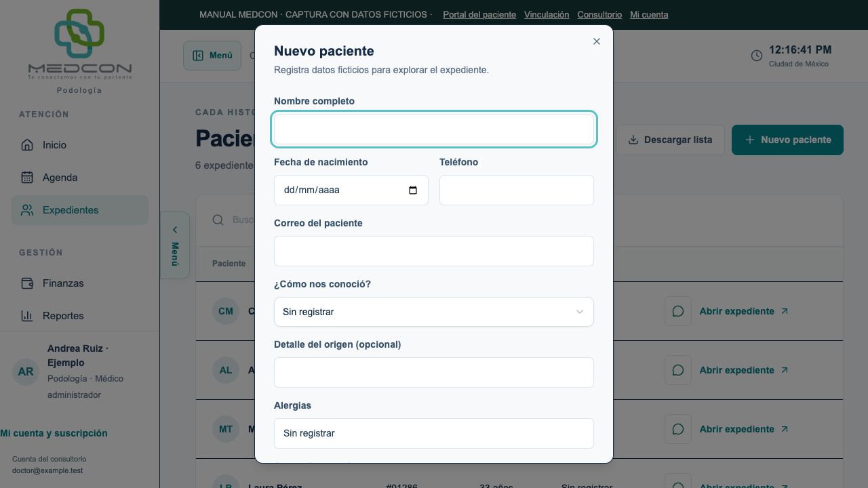This screenshot has width=868, height=488.
Task: Open Mi cuenta y suscripción link
Action: (x=54, y=433)
